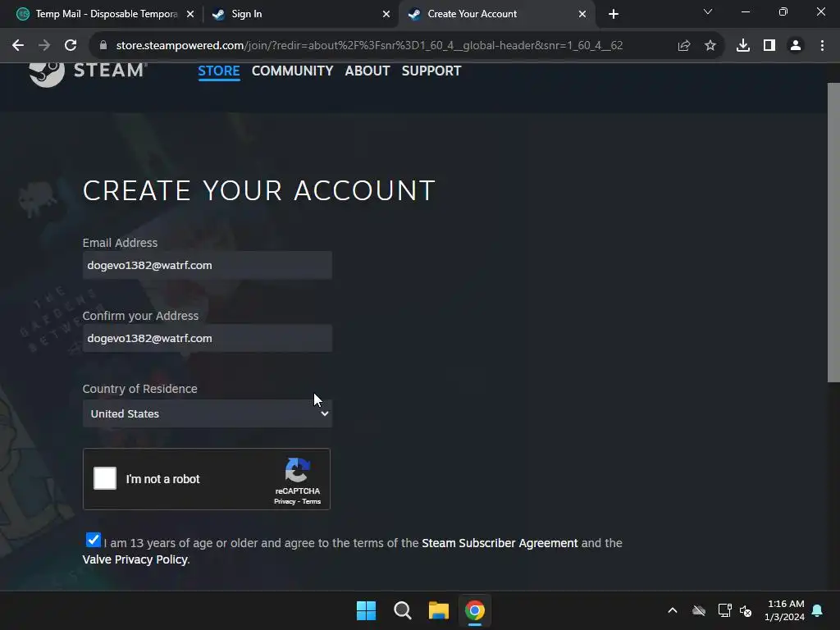Open reCAPTCHA Privacy link

point(285,501)
